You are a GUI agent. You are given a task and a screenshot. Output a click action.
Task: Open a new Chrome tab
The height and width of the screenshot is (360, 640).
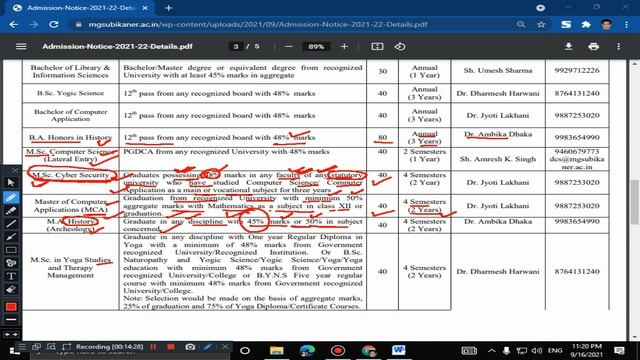[x=169, y=8]
